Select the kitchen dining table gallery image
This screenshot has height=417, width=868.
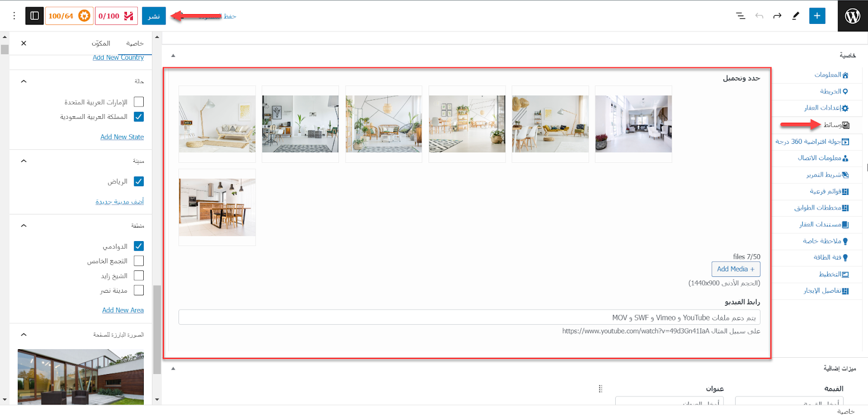217,207
